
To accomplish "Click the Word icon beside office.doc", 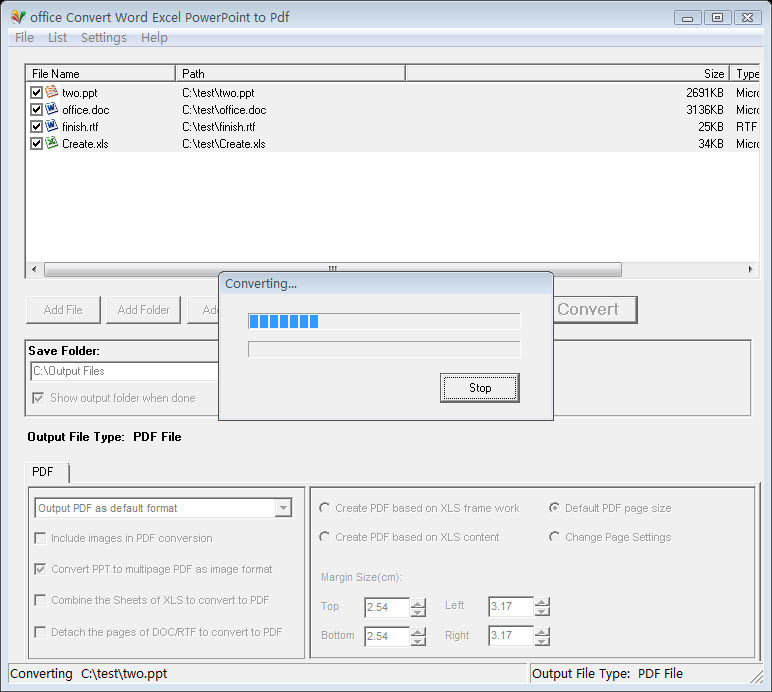I will coord(52,109).
